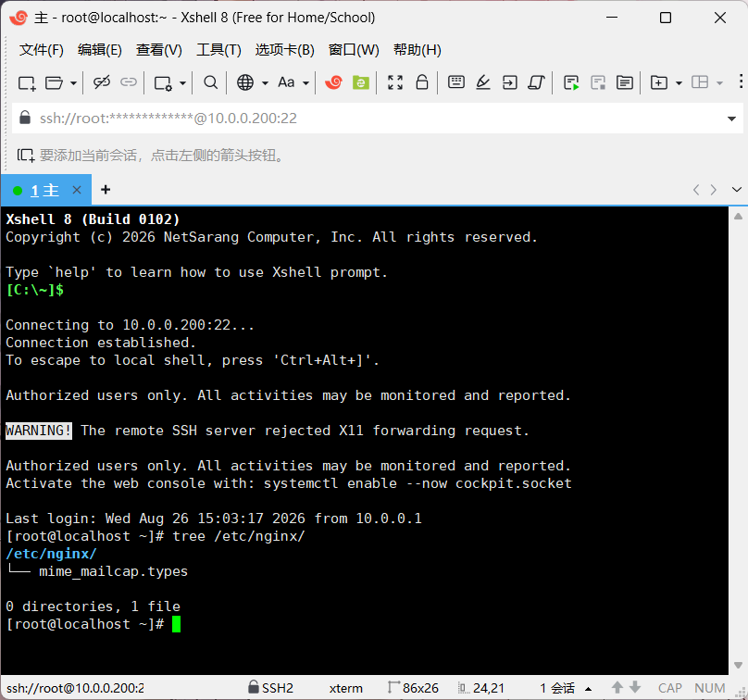
Task: Launch Xmanager via red swirl toolbar icon
Action: tap(333, 82)
